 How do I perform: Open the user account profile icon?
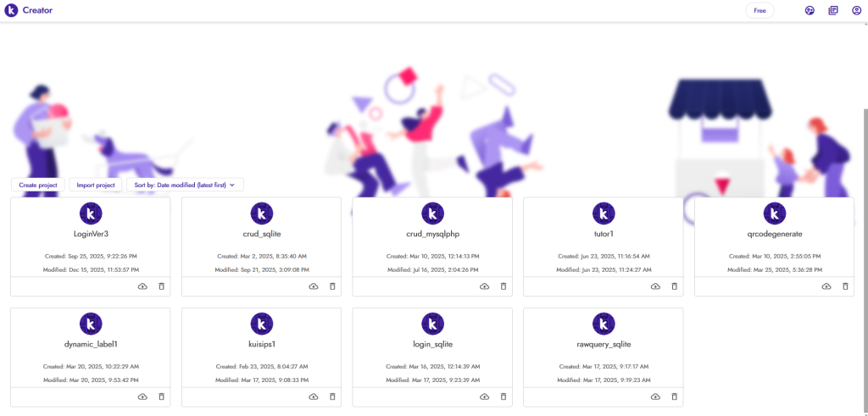tap(856, 11)
